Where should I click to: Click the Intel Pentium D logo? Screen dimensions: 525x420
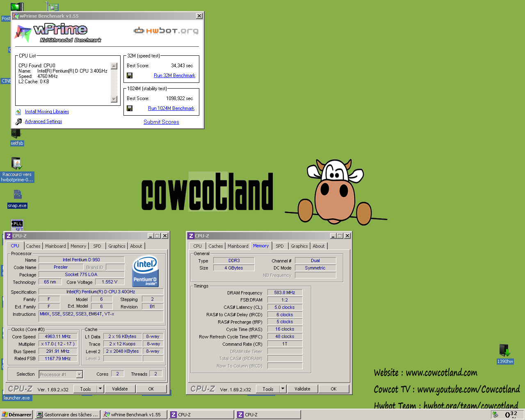[x=145, y=271]
